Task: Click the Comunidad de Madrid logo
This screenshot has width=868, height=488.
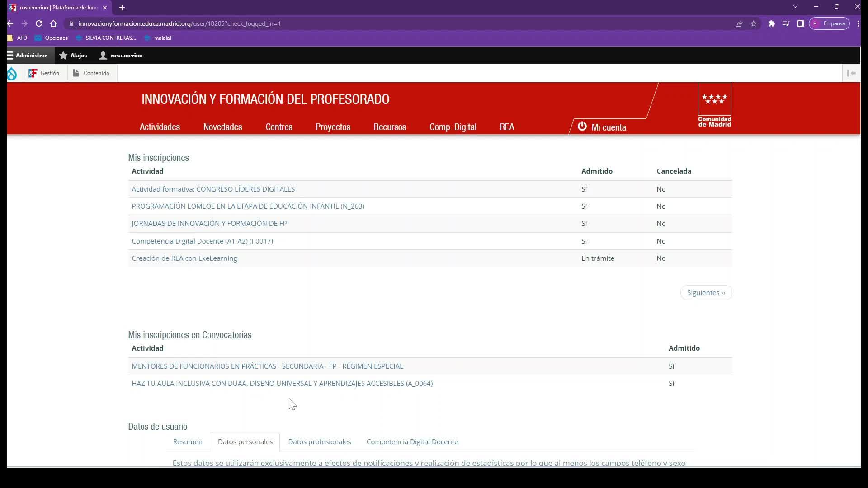Action: coord(714,105)
